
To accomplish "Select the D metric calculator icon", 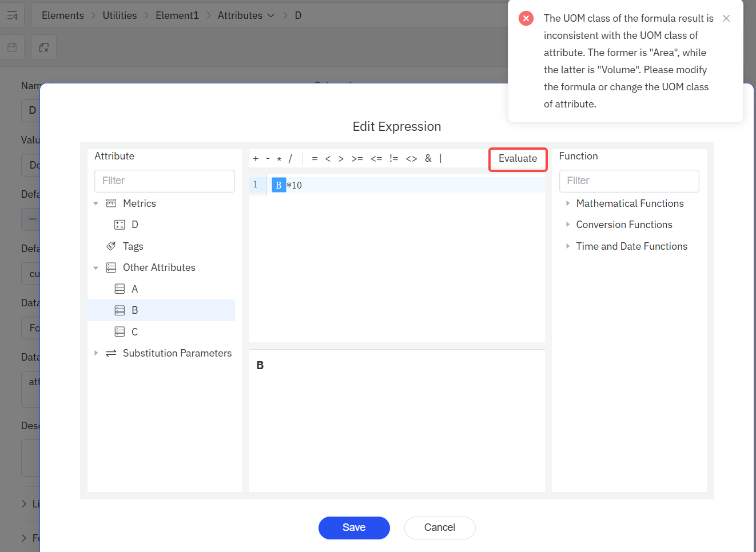I will click(120, 225).
